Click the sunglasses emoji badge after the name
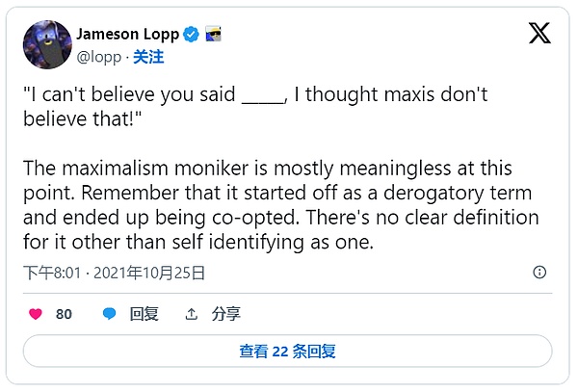The width and height of the screenshot is (578, 392). pyautogui.click(x=213, y=35)
